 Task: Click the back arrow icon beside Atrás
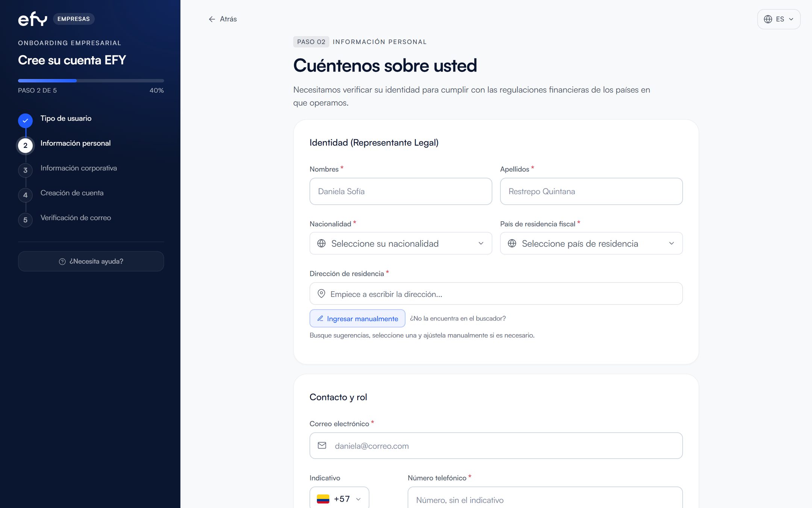(x=212, y=19)
